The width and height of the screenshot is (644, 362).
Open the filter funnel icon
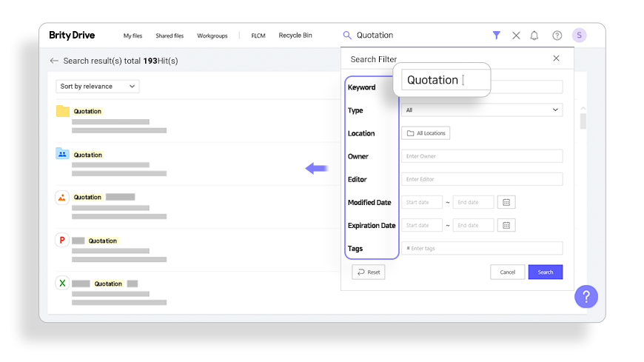pos(497,36)
